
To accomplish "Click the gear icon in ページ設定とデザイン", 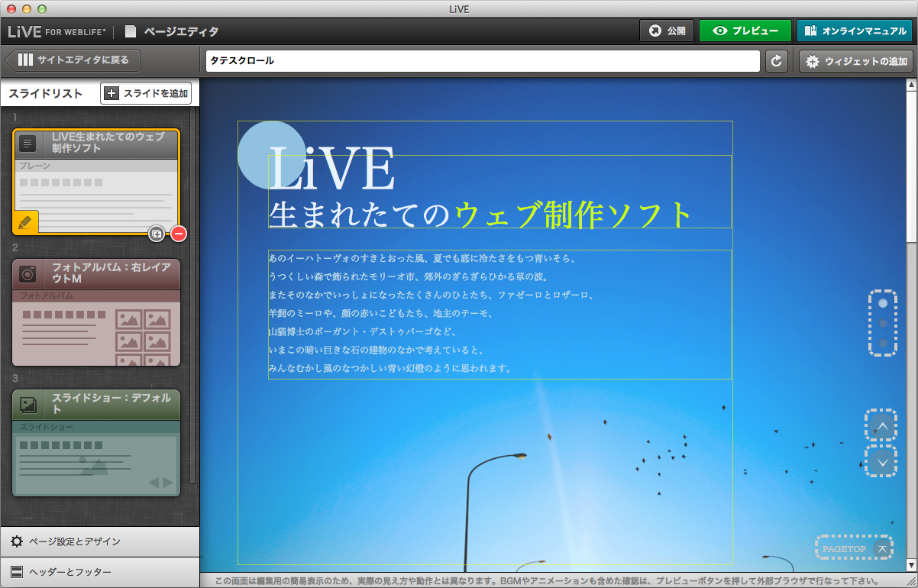I will (x=16, y=541).
